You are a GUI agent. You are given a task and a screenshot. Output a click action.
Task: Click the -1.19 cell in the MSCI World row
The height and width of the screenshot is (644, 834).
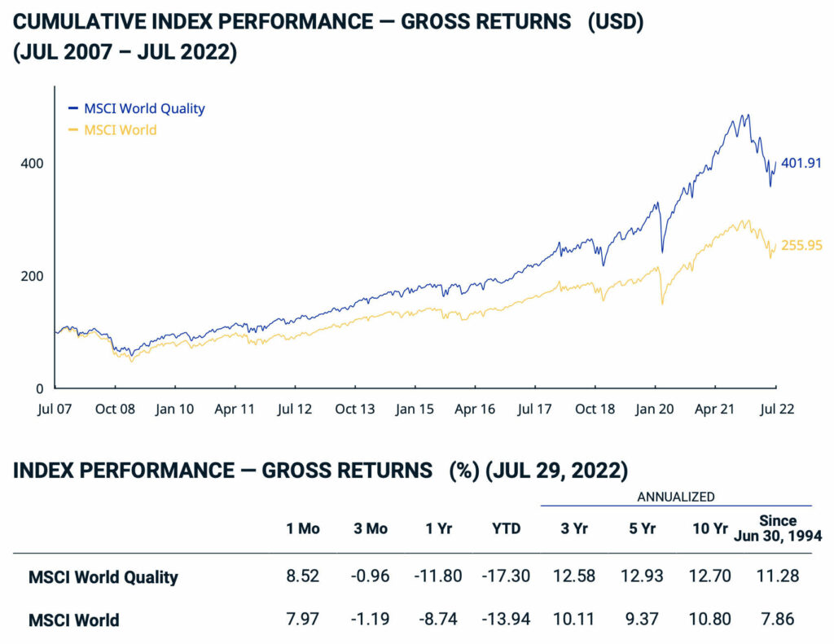(371, 619)
